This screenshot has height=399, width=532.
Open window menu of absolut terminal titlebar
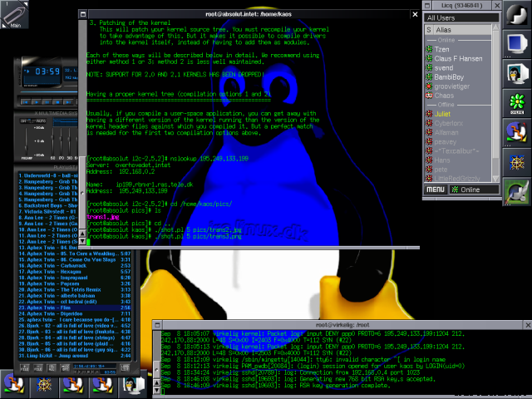click(82, 14)
